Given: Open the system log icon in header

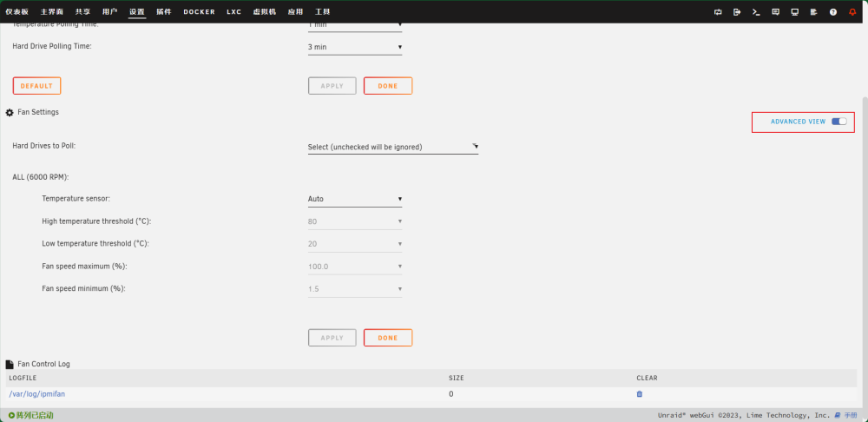Looking at the screenshot, I should click(814, 11).
